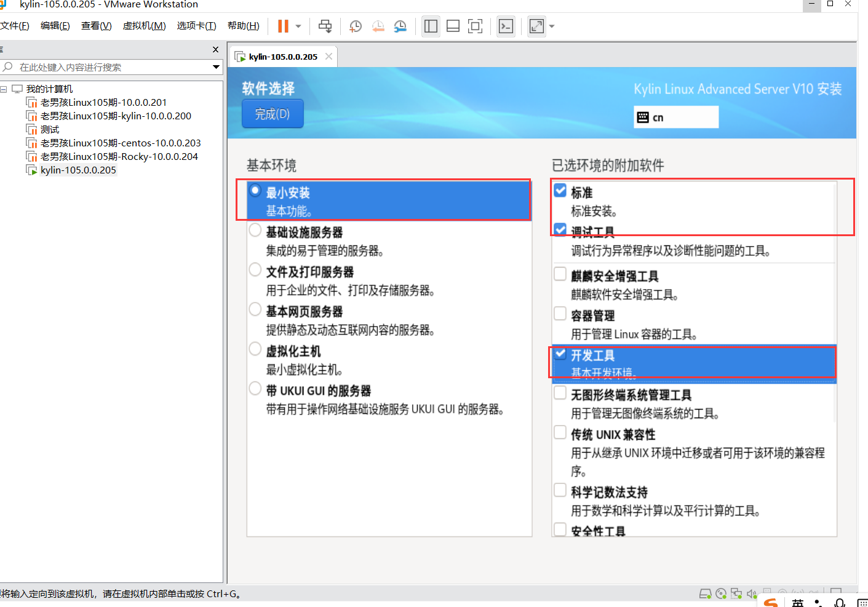Select 带 UKUI GUI 的服务器 radio button
The width and height of the screenshot is (868, 607).
pyautogui.click(x=255, y=389)
